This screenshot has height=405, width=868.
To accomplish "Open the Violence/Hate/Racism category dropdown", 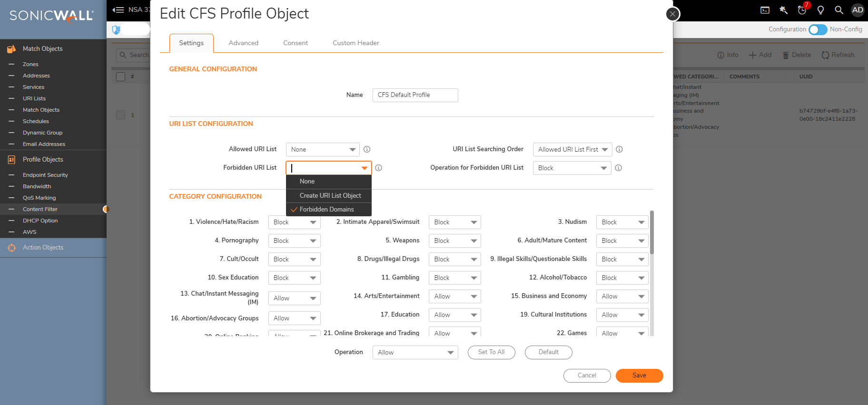I will coord(294,222).
